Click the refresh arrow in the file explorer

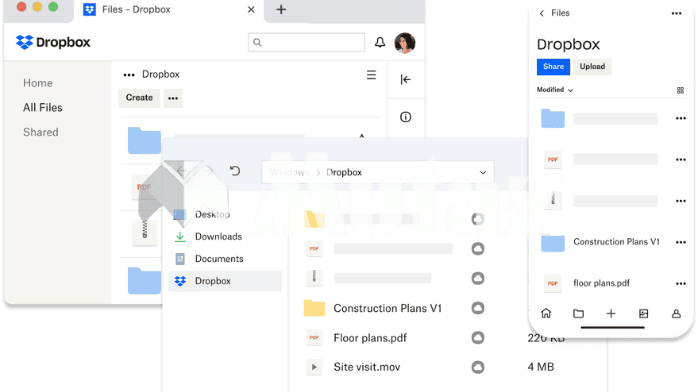[235, 171]
